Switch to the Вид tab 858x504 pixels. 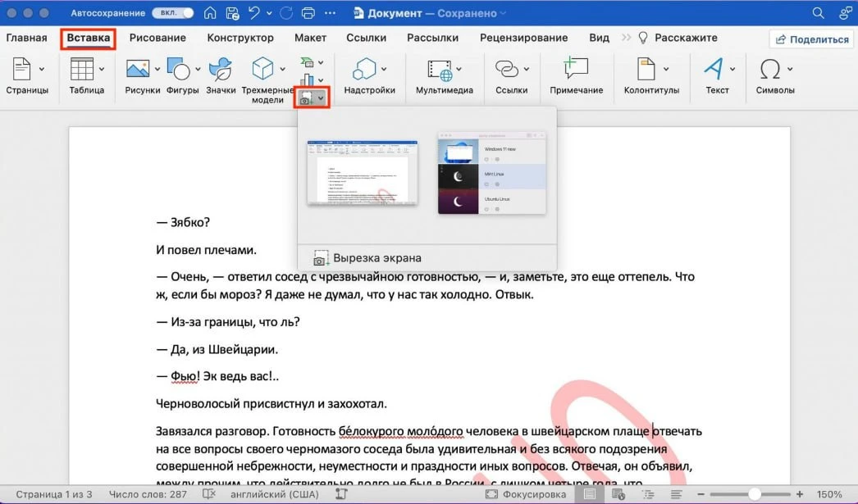(599, 38)
